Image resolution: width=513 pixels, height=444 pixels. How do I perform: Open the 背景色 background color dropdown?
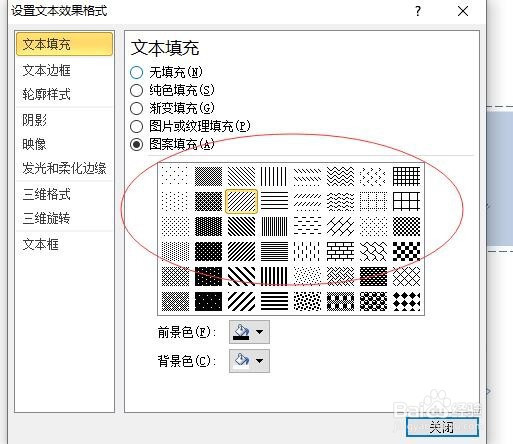(x=249, y=361)
